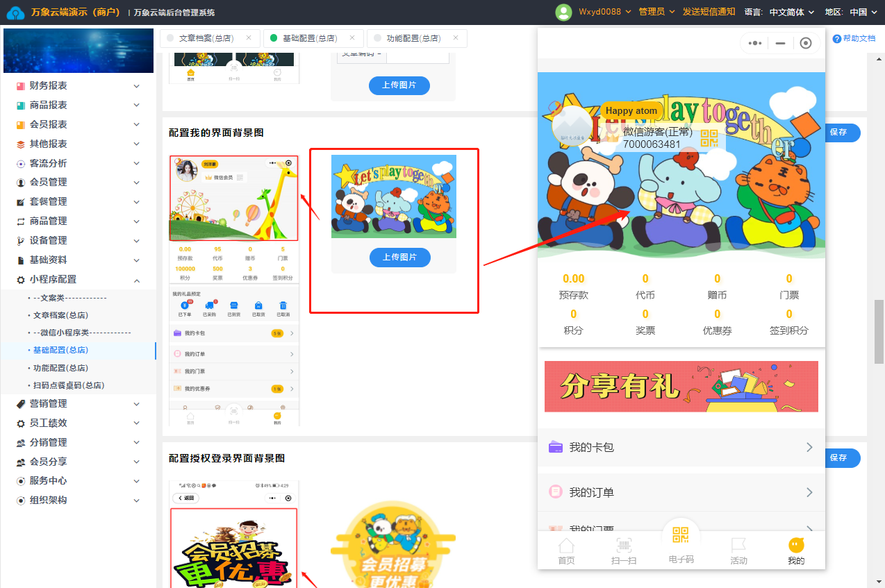Open the 中文简体 language dropdown
The image size is (885, 588).
[792, 12]
